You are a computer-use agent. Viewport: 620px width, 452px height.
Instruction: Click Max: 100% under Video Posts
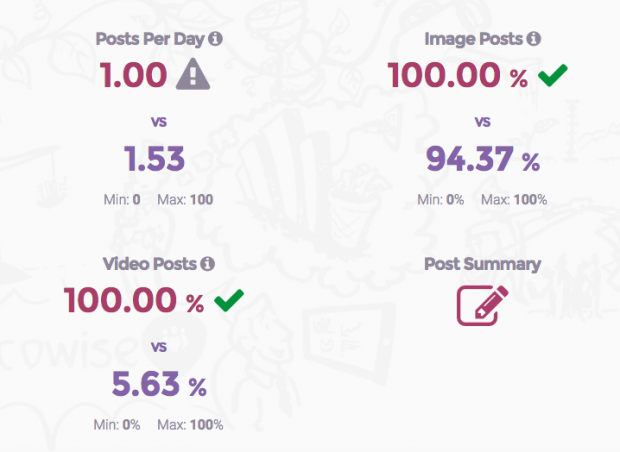click(190, 425)
